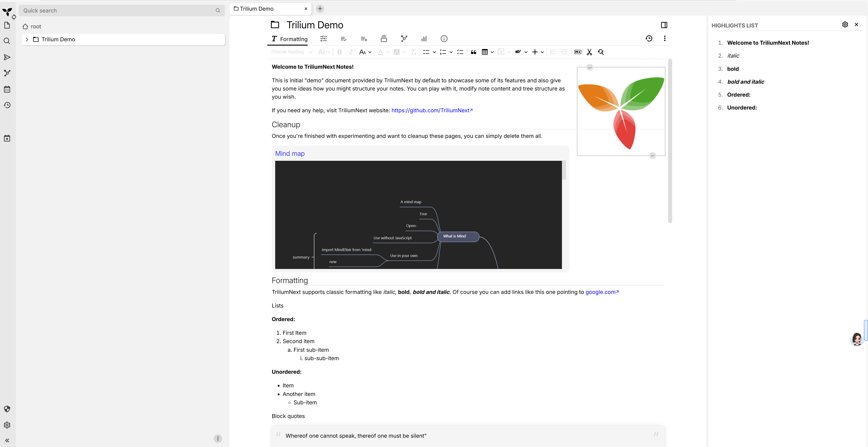This screenshot has width=868, height=447.
Task: Add a new tab with plus button
Action: coord(320,9)
